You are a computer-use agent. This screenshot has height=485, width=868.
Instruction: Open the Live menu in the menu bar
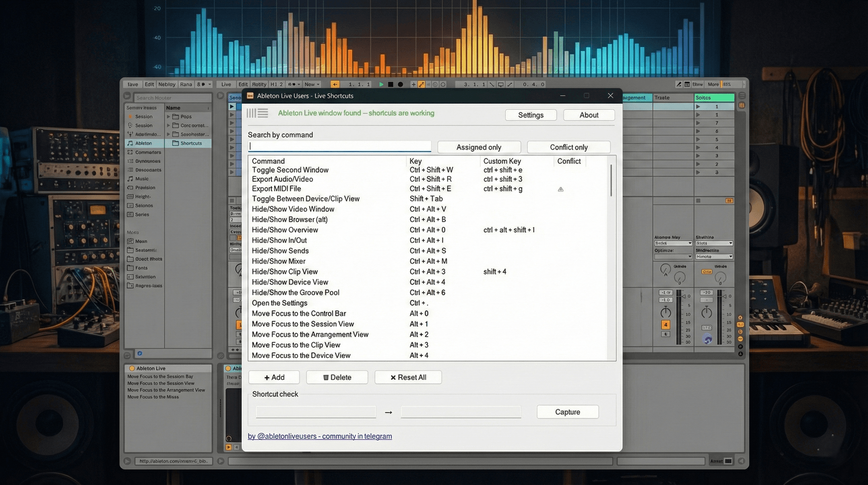point(226,85)
